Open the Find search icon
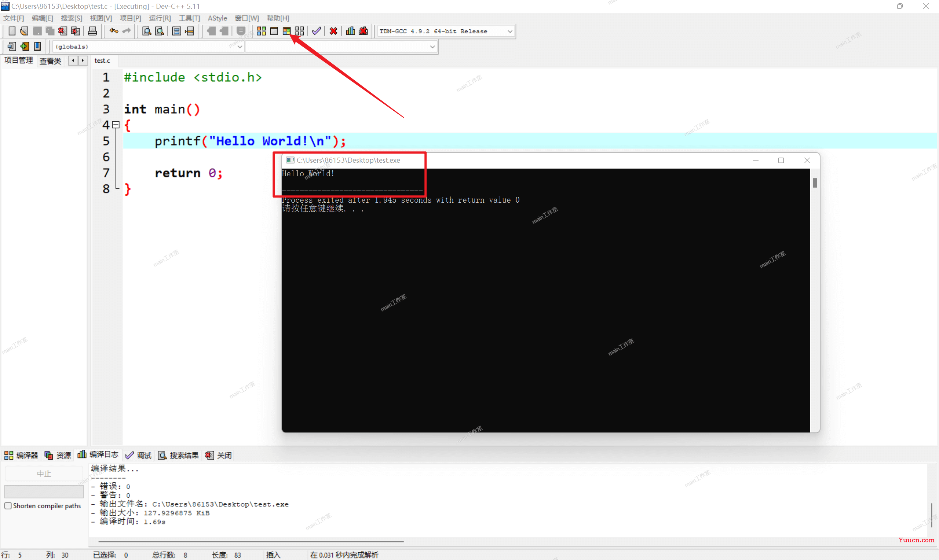 146,31
